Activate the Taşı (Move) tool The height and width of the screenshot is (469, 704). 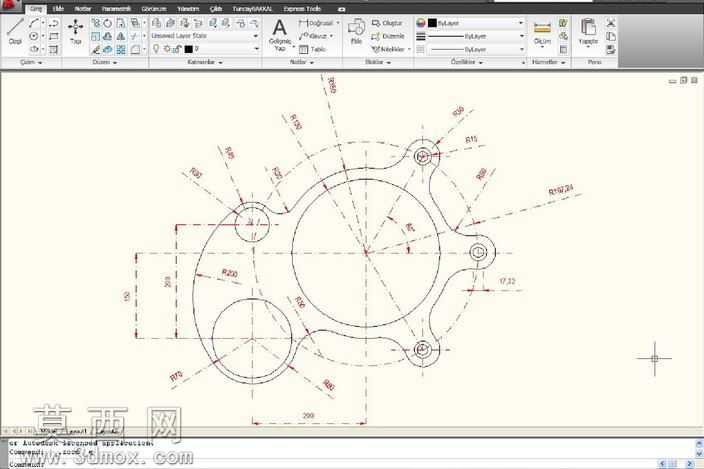pyautogui.click(x=75, y=31)
